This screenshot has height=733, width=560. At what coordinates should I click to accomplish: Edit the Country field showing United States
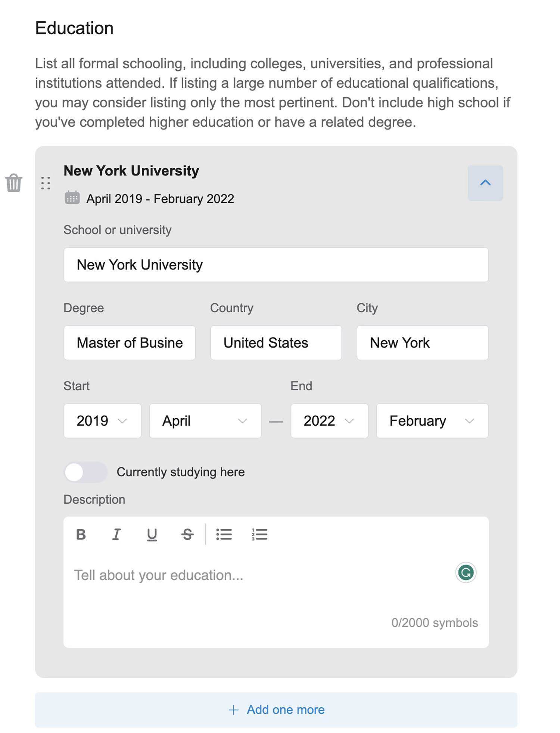click(276, 343)
